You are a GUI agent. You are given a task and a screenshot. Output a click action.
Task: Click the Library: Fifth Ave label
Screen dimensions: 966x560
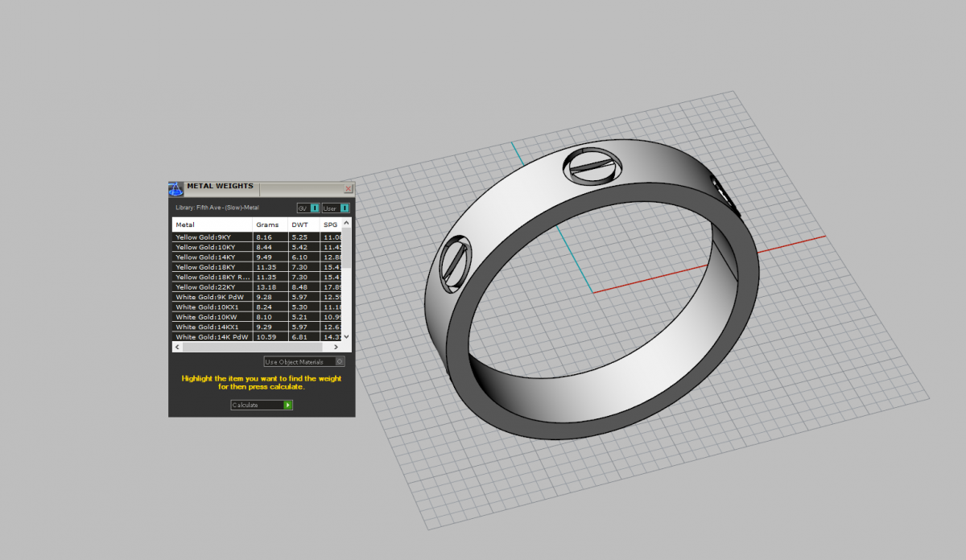coord(217,208)
